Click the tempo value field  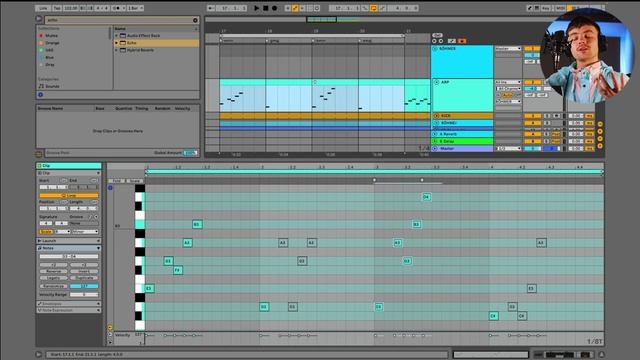(71, 8)
